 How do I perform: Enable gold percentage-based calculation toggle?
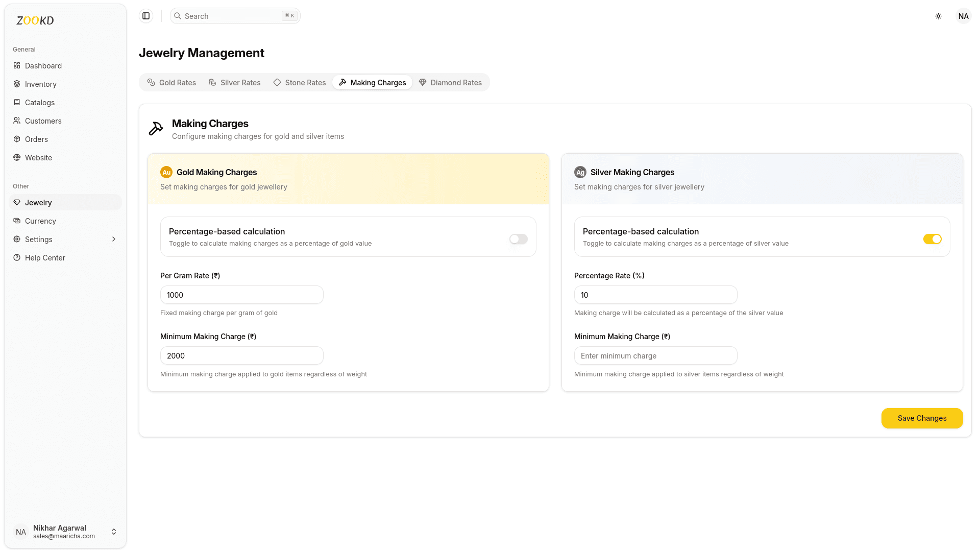pos(518,239)
